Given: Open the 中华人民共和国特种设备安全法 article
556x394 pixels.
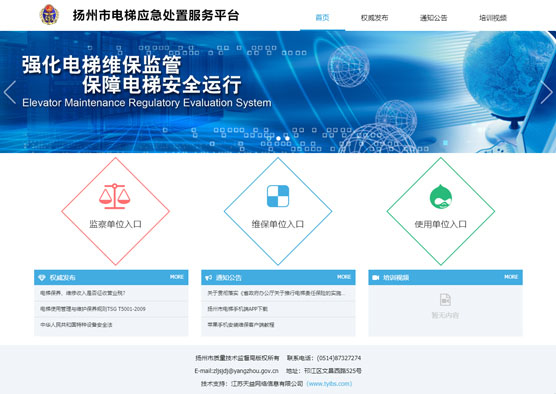Looking at the screenshot, I should click(x=76, y=324).
